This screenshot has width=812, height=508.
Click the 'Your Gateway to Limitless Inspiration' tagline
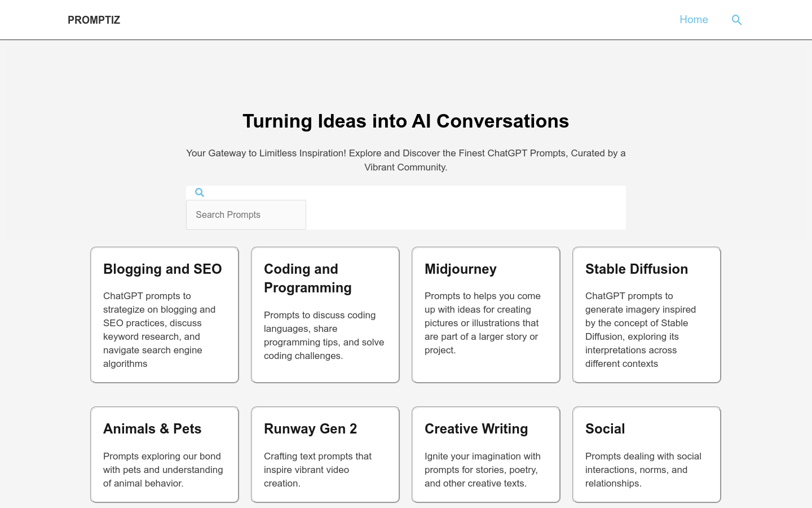pyautogui.click(x=406, y=160)
